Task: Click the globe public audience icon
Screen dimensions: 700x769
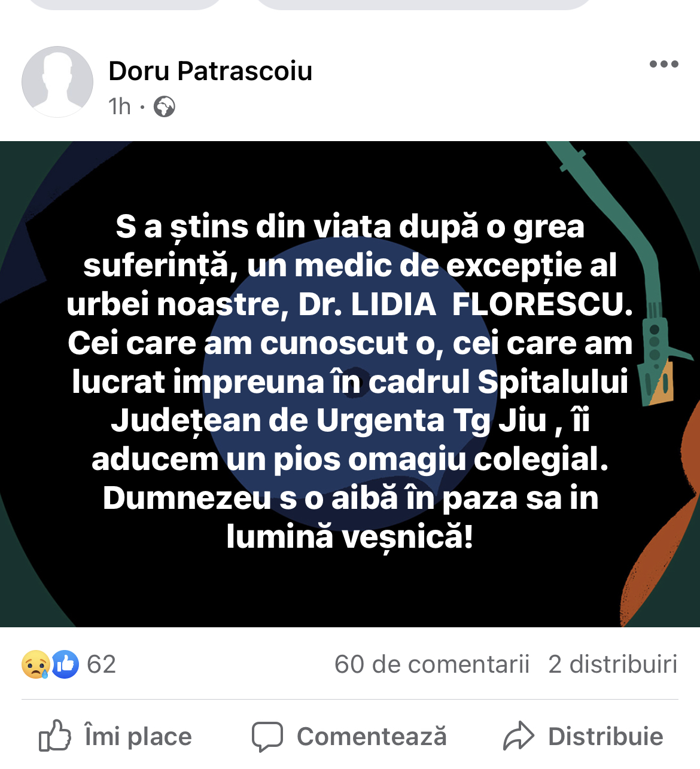Action: 165,107
